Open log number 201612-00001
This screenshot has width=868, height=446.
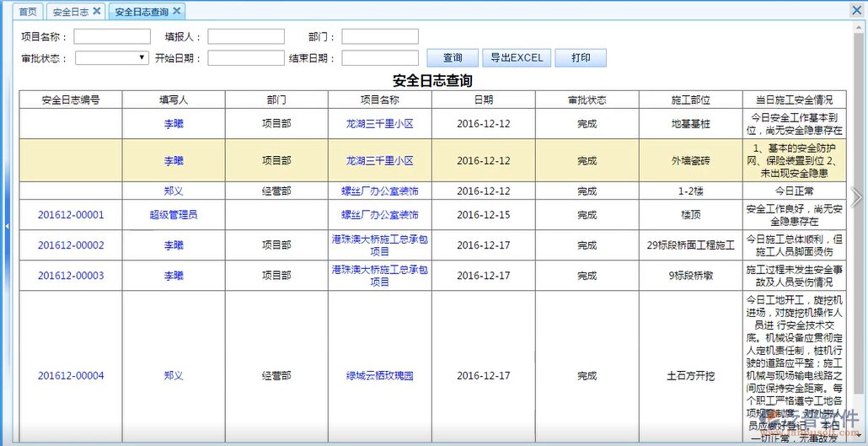pos(71,215)
